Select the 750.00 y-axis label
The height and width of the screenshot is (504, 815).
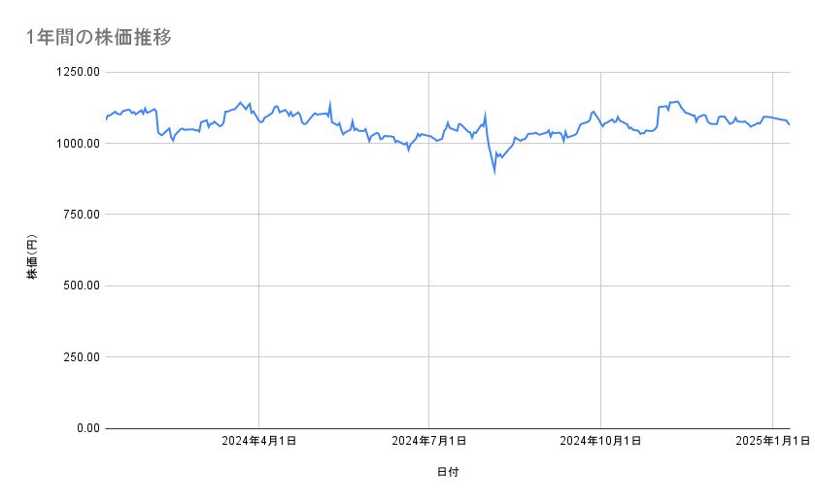click(80, 215)
